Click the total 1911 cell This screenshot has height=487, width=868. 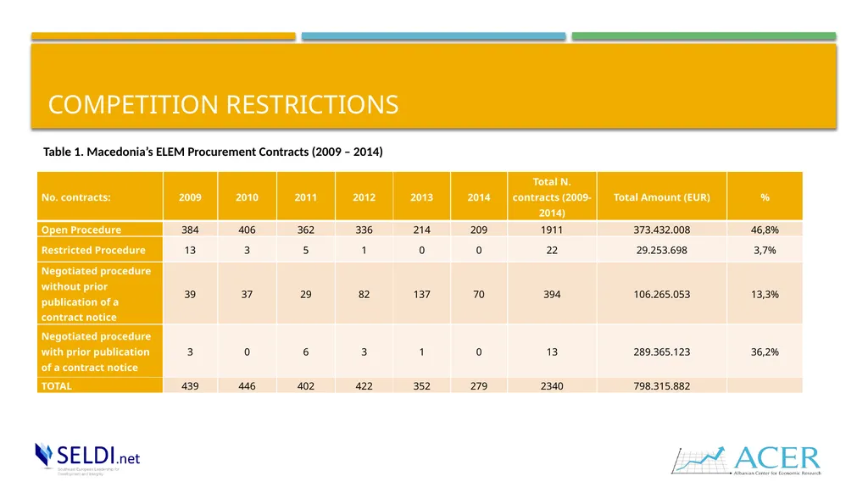tap(552, 230)
